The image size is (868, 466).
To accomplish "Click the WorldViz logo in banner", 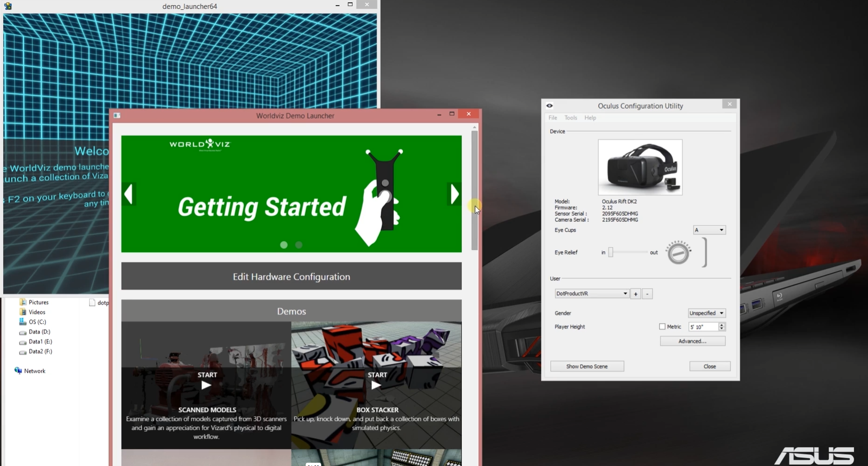I will (x=200, y=144).
